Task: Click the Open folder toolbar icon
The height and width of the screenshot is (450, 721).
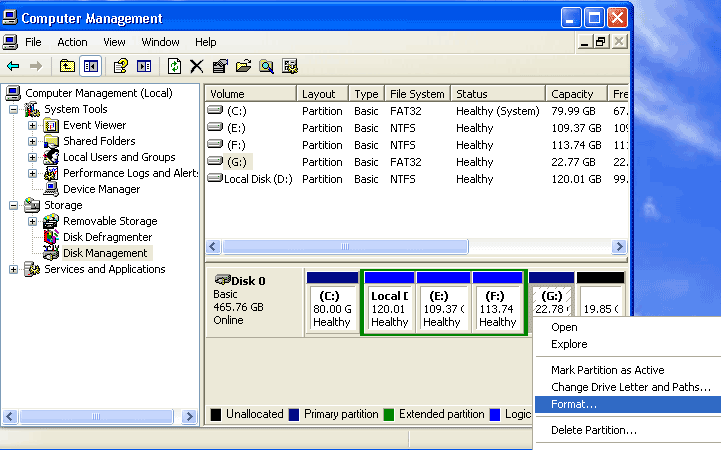Action: pos(243,67)
